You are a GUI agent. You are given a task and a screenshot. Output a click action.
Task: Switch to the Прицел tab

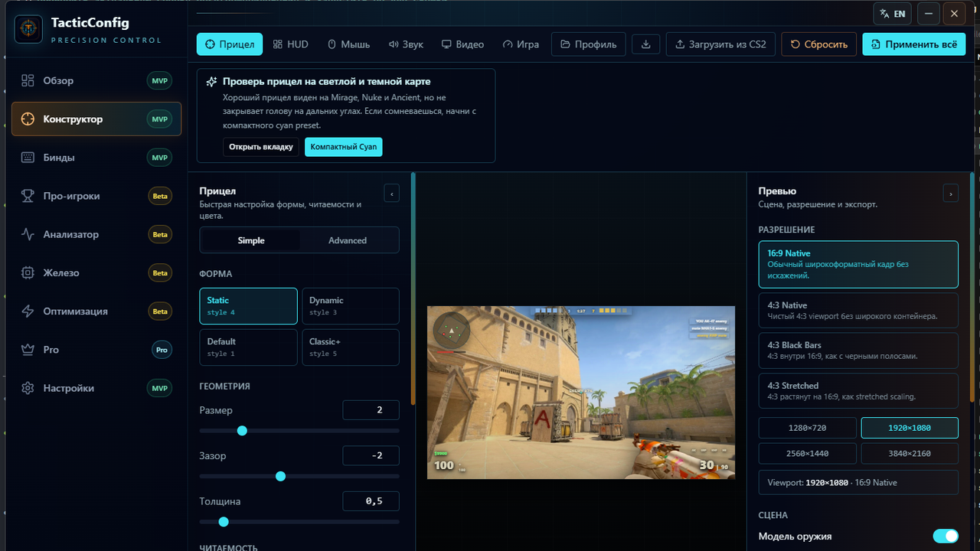(x=230, y=44)
